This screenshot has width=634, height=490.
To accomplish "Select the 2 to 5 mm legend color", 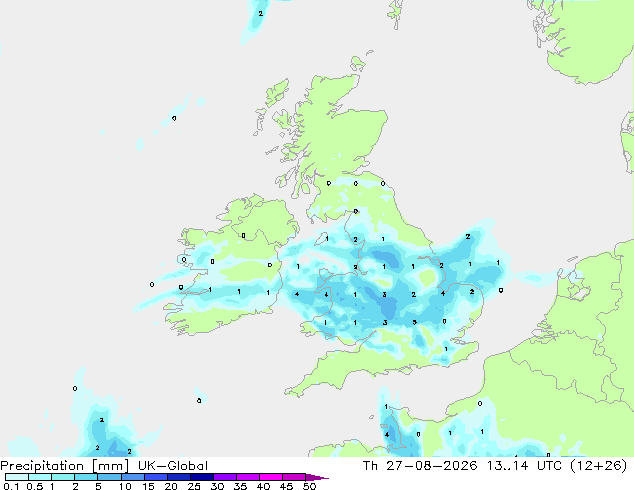I will click(86, 477).
